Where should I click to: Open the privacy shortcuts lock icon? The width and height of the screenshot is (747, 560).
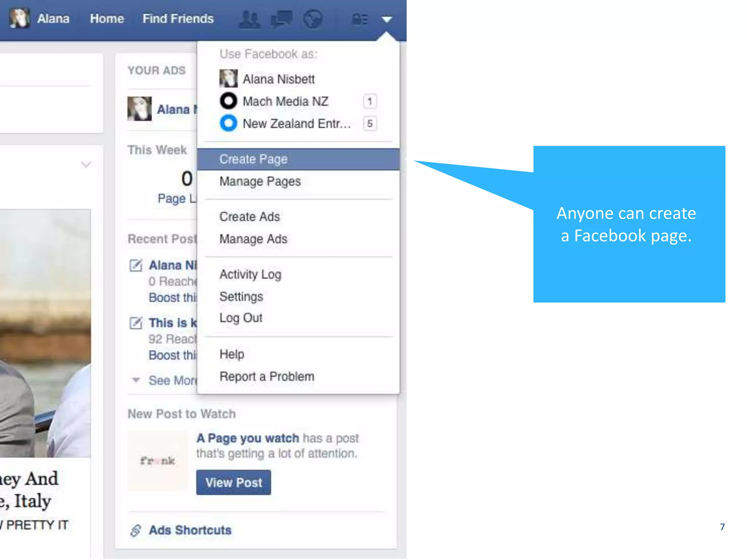click(360, 19)
